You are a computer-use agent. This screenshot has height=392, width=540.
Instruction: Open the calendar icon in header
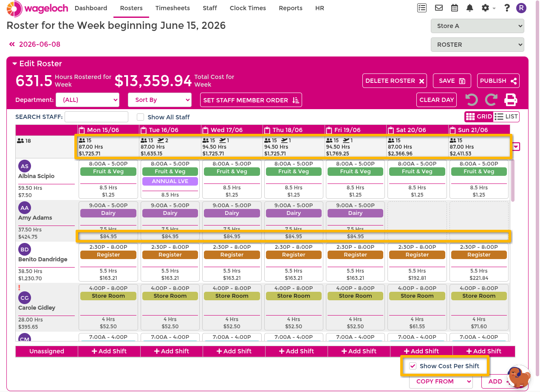(454, 8)
